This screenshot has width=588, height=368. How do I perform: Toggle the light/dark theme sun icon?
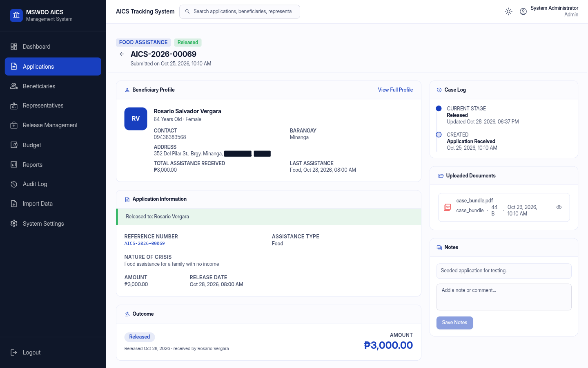[508, 11]
